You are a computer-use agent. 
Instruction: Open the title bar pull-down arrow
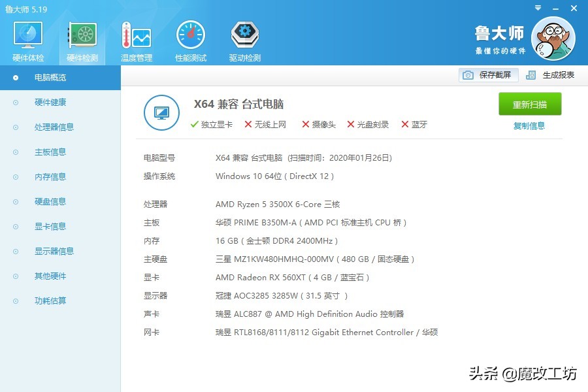coord(537,8)
